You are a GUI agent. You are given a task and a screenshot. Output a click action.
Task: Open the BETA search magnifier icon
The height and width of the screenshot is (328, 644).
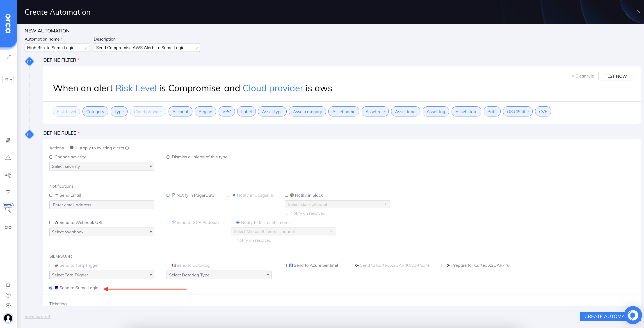[8, 210]
